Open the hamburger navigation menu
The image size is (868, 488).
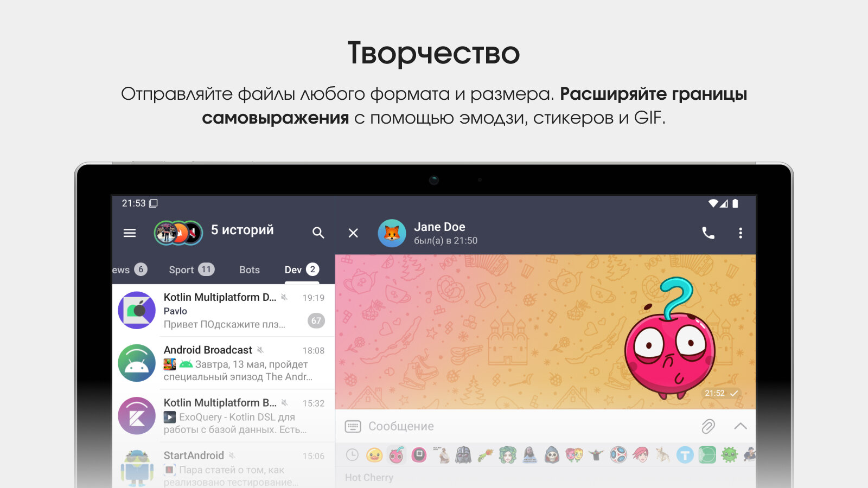(x=130, y=233)
